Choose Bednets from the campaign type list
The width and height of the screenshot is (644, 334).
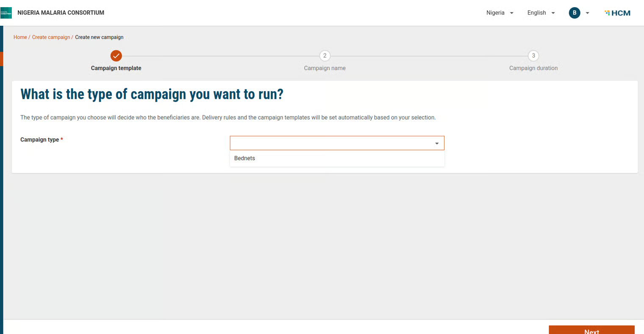coord(244,158)
